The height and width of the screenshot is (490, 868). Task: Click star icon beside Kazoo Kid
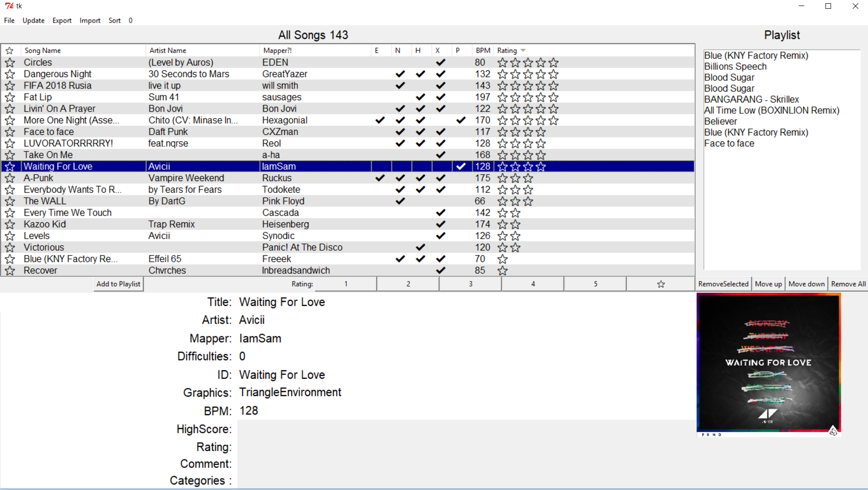10,224
